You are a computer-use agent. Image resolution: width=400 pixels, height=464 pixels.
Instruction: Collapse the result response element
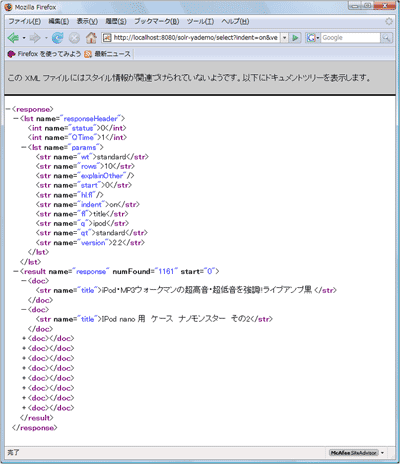pos(16,271)
